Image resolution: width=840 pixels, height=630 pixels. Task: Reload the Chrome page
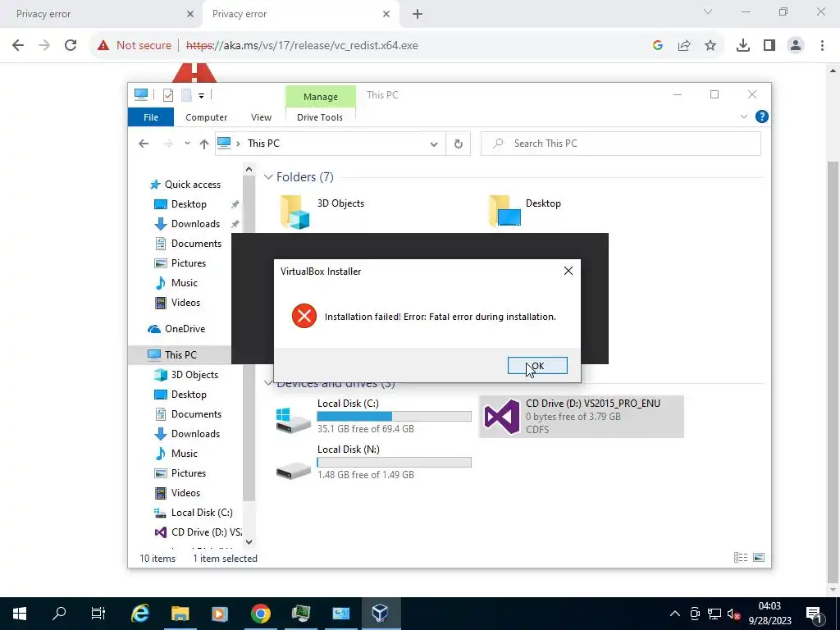(x=71, y=45)
